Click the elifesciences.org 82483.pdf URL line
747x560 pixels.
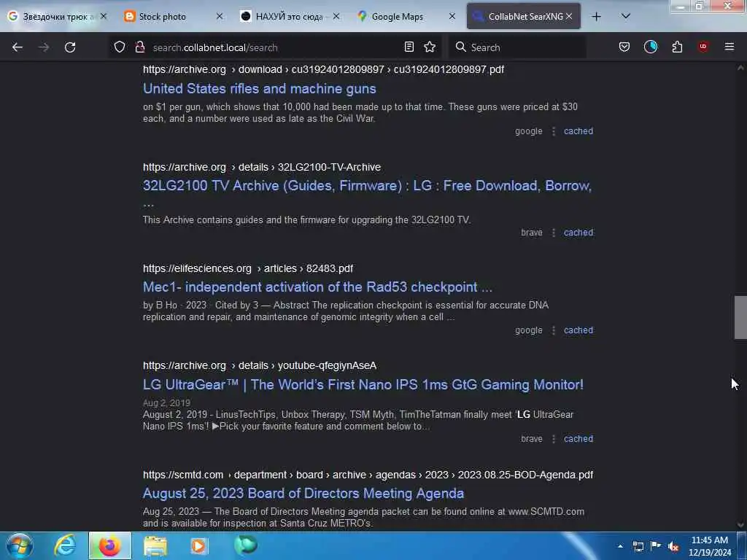pos(248,268)
